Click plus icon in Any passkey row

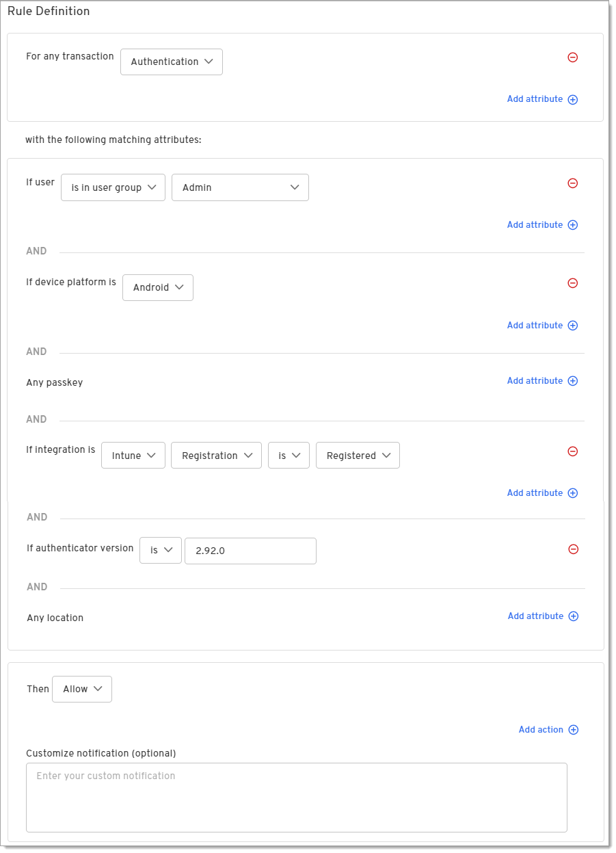point(573,381)
